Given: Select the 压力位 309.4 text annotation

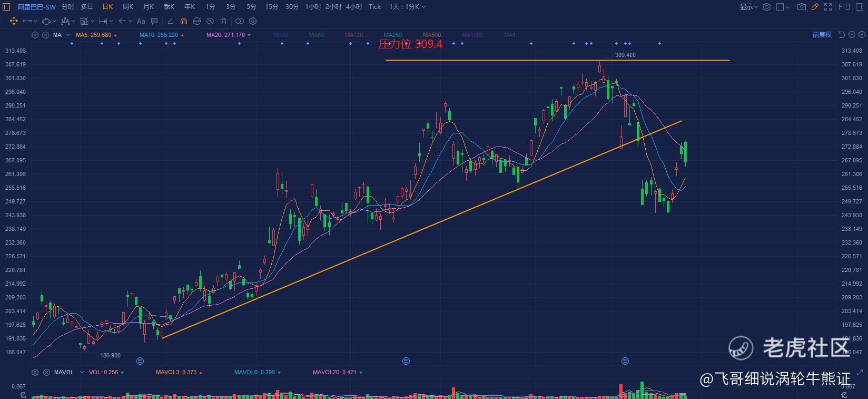Looking at the screenshot, I should (410, 44).
